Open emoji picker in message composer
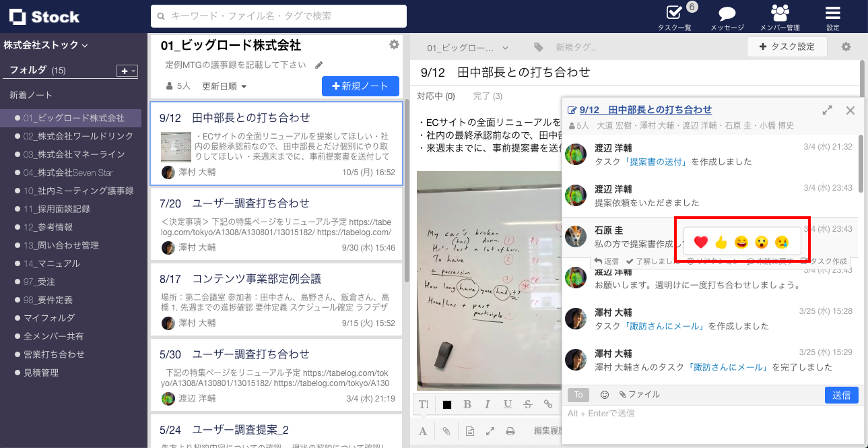Image resolution: width=868 pixels, height=448 pixels. tap(604, 395)
